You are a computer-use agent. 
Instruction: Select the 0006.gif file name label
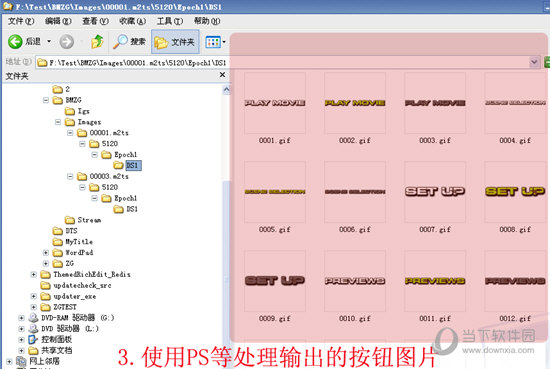[355, 230]
